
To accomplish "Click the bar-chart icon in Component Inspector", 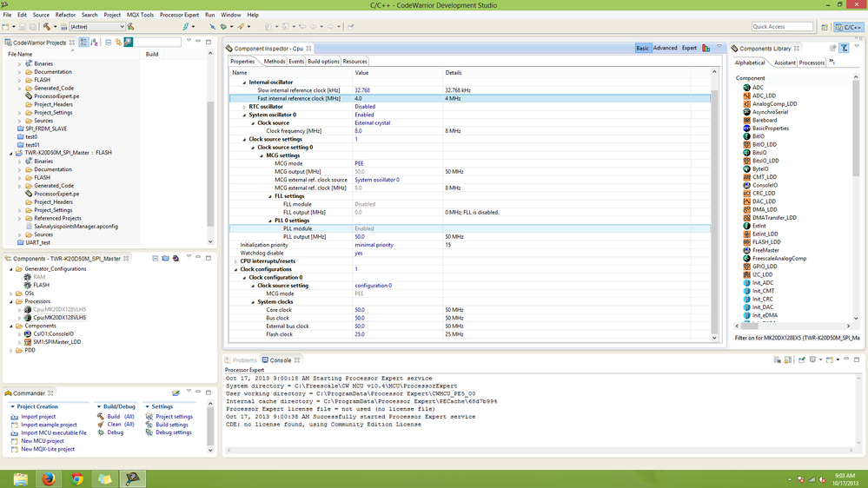I will (706, 48).
